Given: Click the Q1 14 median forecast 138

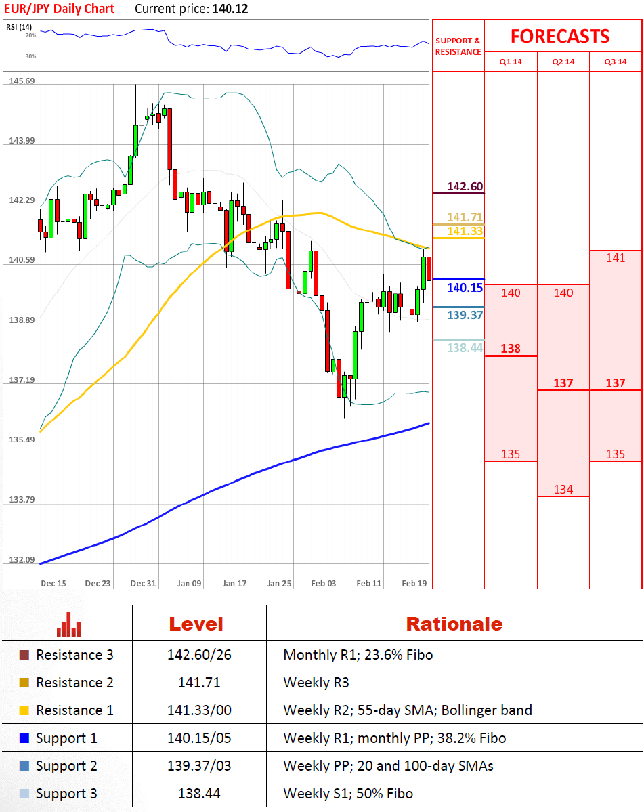Looking at the screenshot, I should click(511, 348).
